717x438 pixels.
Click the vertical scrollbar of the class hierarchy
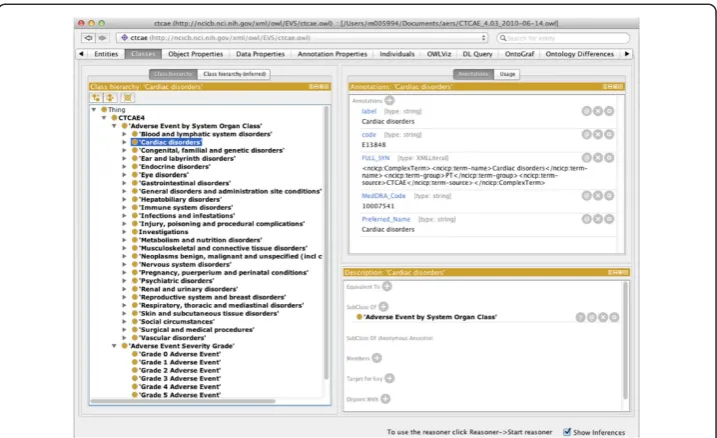(x=326, y=243)
